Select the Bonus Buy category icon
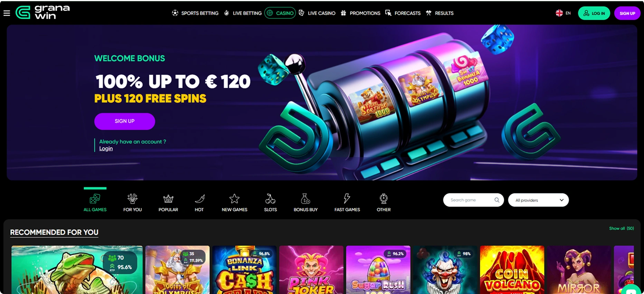 (305, 199)
